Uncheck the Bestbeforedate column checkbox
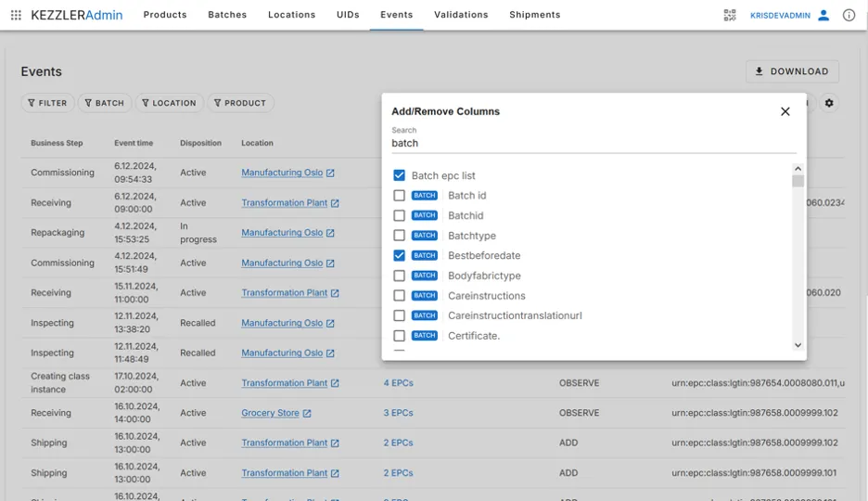Image resolution: width=868 pixels, height=501 pixels. click(399, 255)
